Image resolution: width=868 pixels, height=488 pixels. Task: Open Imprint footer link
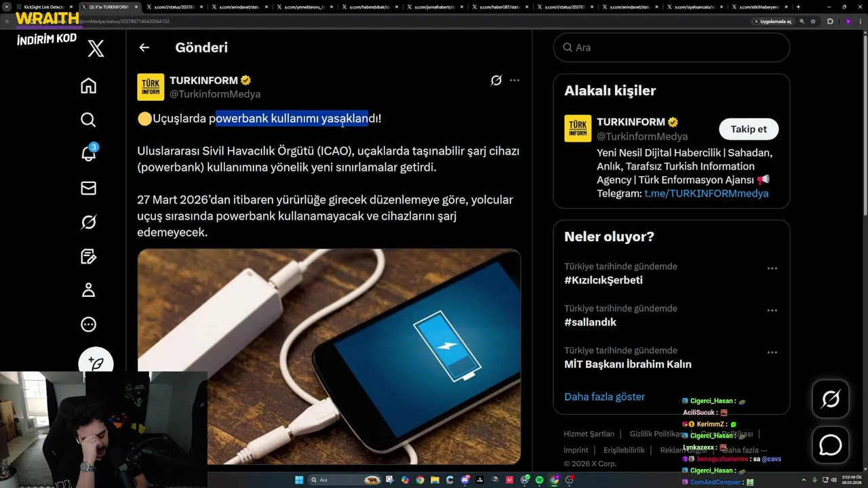point(576,450)
